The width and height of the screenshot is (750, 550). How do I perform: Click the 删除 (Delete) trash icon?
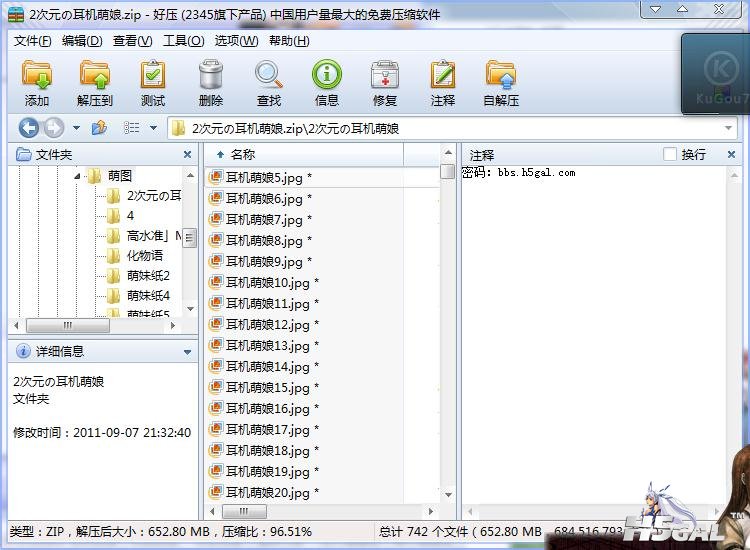coord(211,80)
